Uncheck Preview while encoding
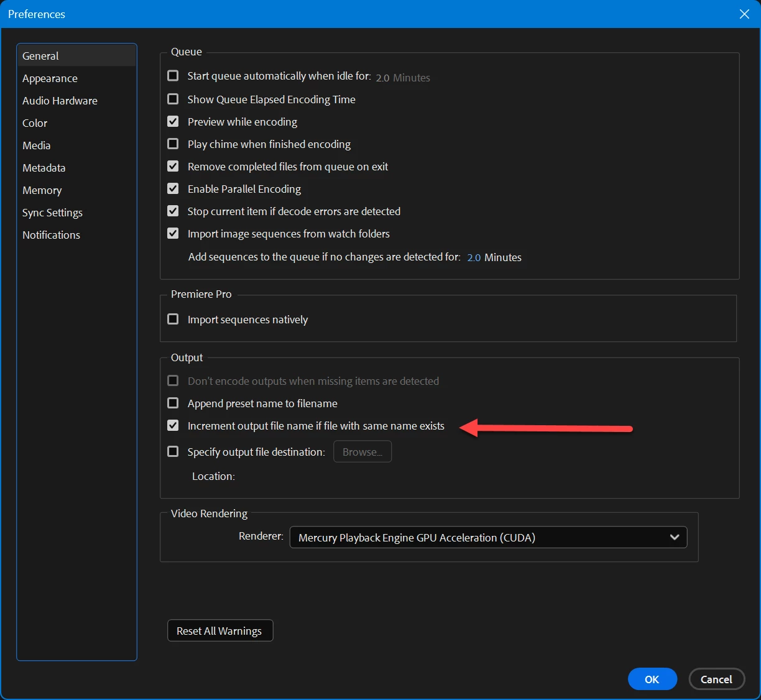Screen dimensions: 761x700 173,121
